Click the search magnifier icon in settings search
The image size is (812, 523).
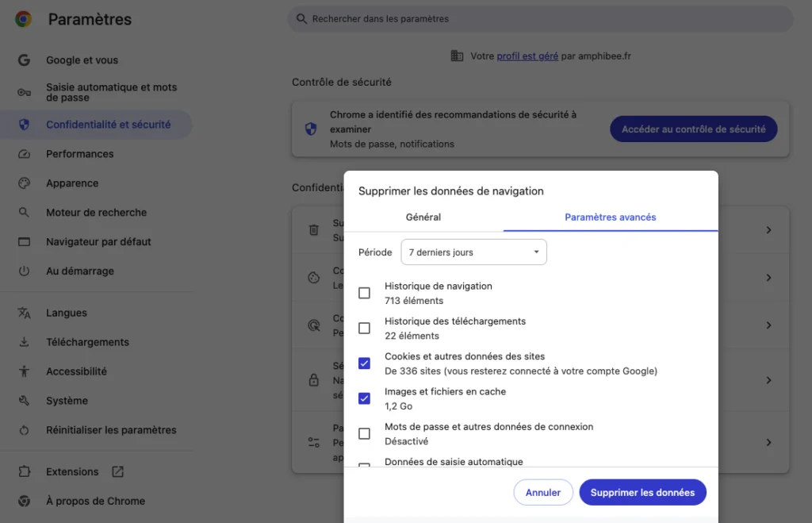301,19
